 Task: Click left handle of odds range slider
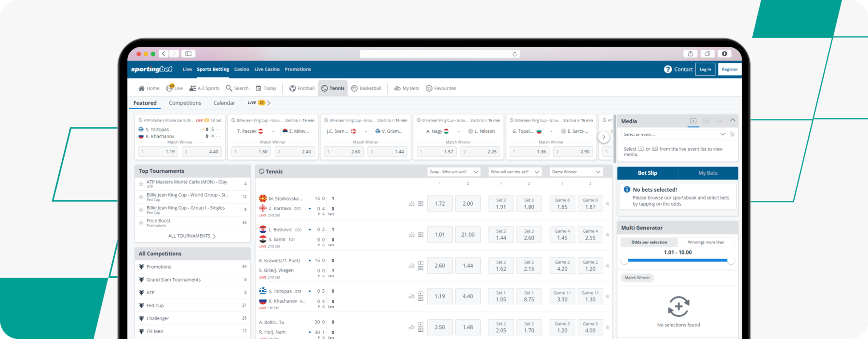point(624,261)
